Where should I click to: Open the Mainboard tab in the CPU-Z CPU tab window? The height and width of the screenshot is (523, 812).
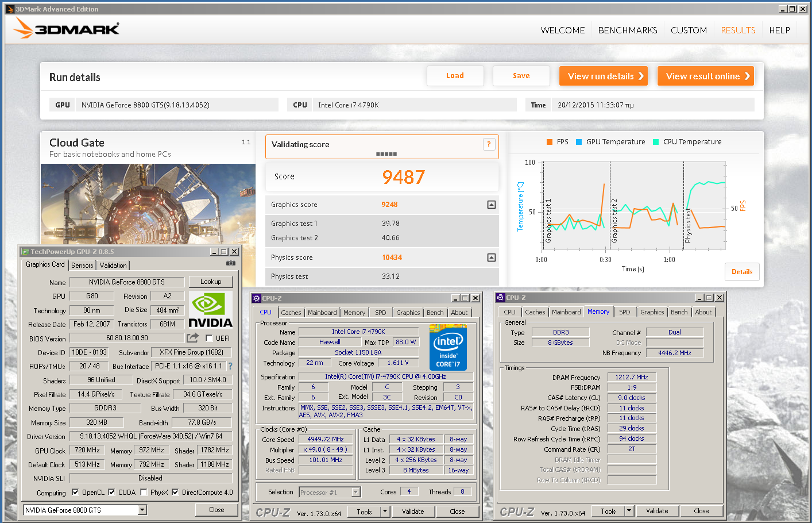coord(322,313)
